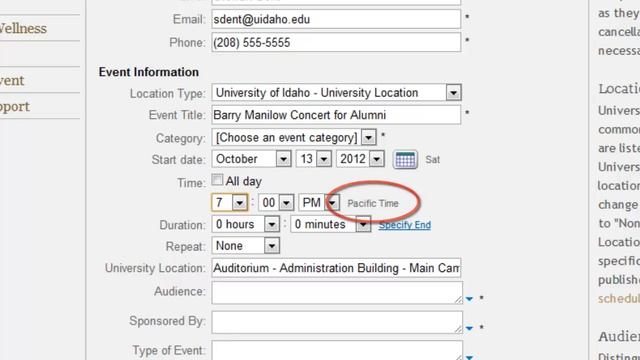
Task: Click the Specify End link
Action: click(x=404, y=225)
